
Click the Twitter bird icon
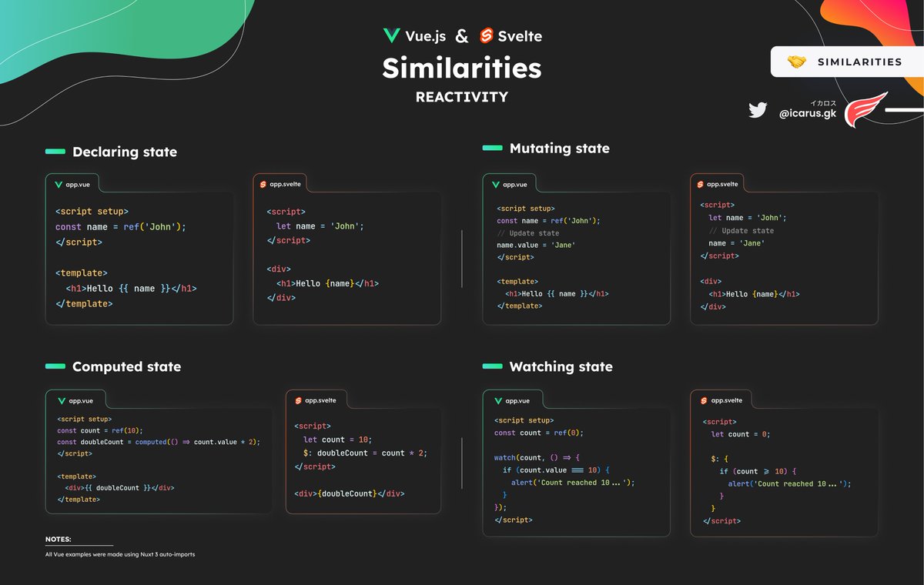(x=758, y=111)
